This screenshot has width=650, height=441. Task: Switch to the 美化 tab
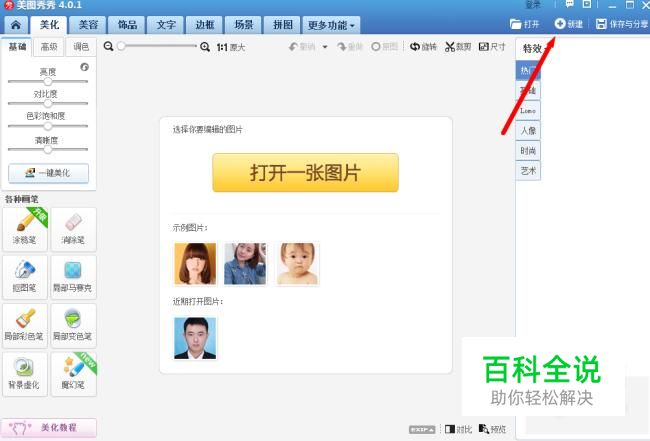click(x=49, y=25)
